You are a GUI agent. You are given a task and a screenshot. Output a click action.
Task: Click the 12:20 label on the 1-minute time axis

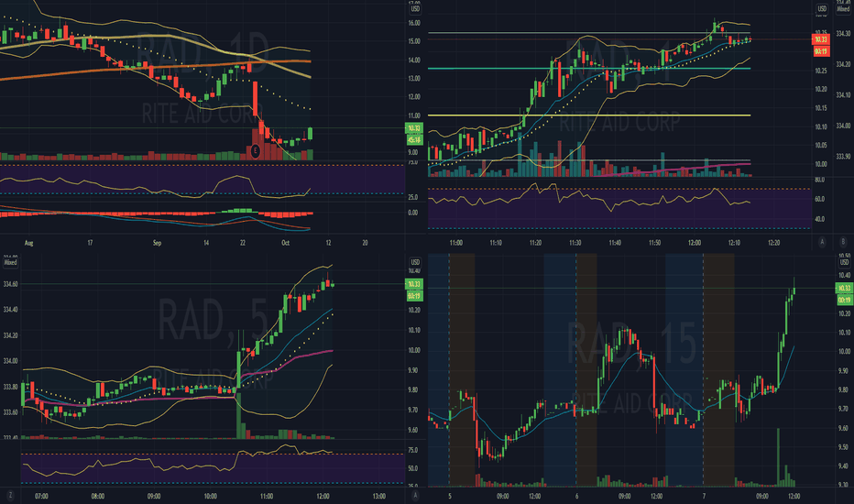(x=773, y=243)
